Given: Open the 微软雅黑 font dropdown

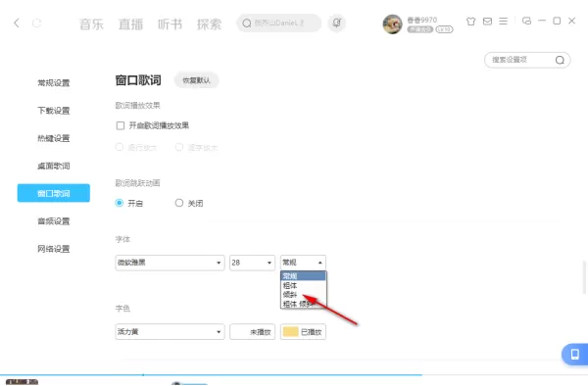Looking at the screenshot, I should (170, 263).
